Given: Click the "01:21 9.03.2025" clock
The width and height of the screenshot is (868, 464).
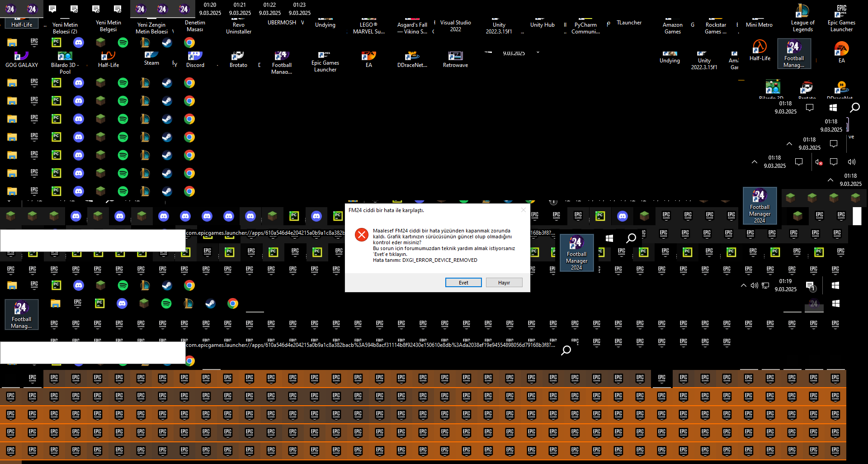Looking at the screenshot, I should point(240,9).
